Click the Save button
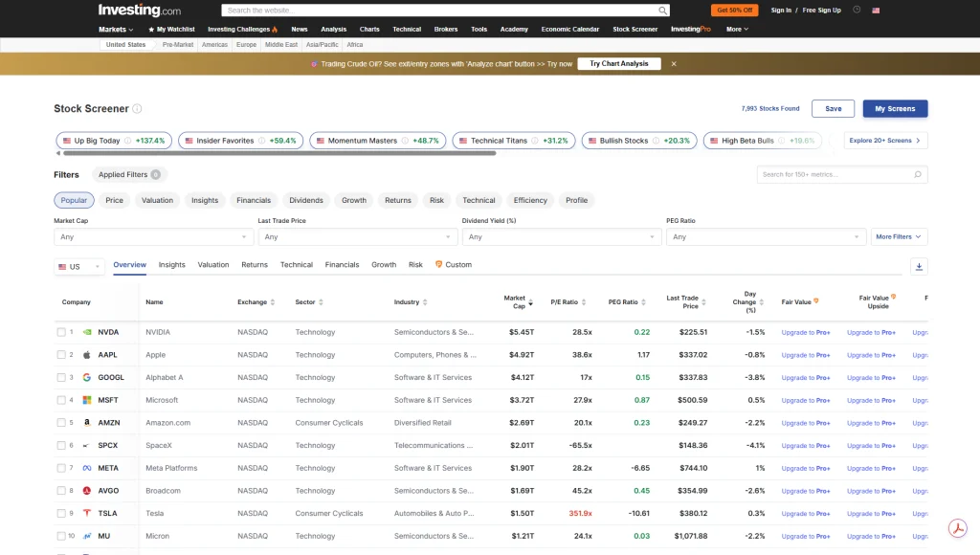Image resolution: width=980 pixels, height=555 pixels. pyautogui.click(x=834, y=109)
